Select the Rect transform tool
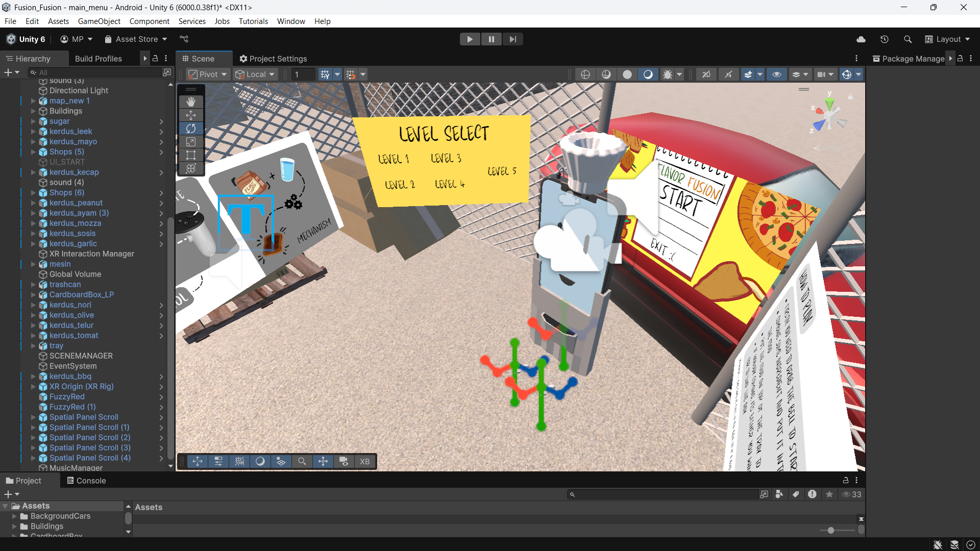The image size is (980, 551). click(191, 155)
